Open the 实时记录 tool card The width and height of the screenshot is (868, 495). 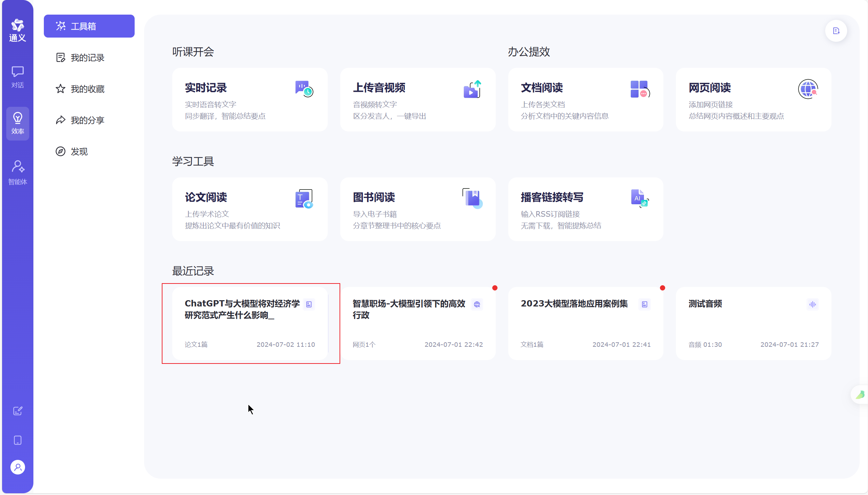click(249, 100)
